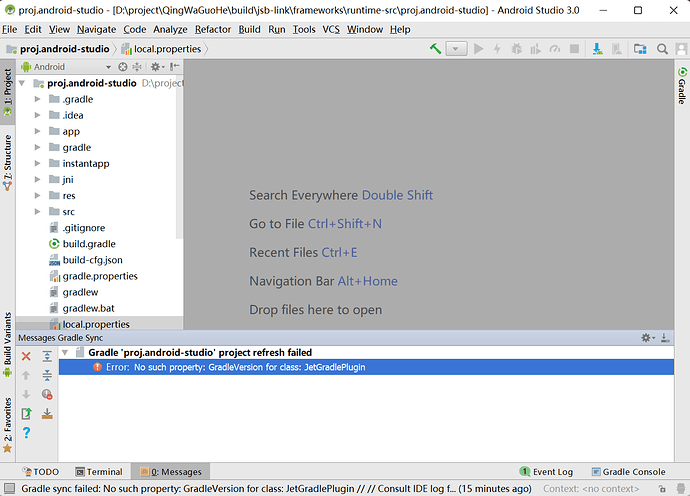The image size is (690, 496).
Task: Click the Export to text file icon
Action: (x=26, y=413)
